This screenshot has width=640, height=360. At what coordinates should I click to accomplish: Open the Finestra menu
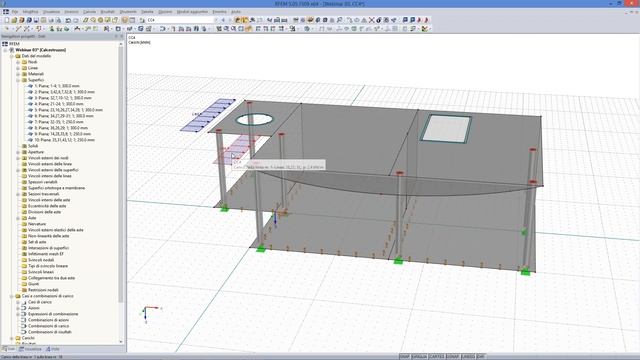[x=219, y=12]
